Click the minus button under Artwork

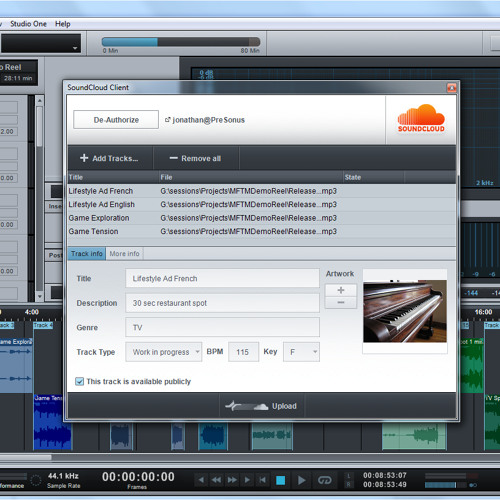[341, 302]
